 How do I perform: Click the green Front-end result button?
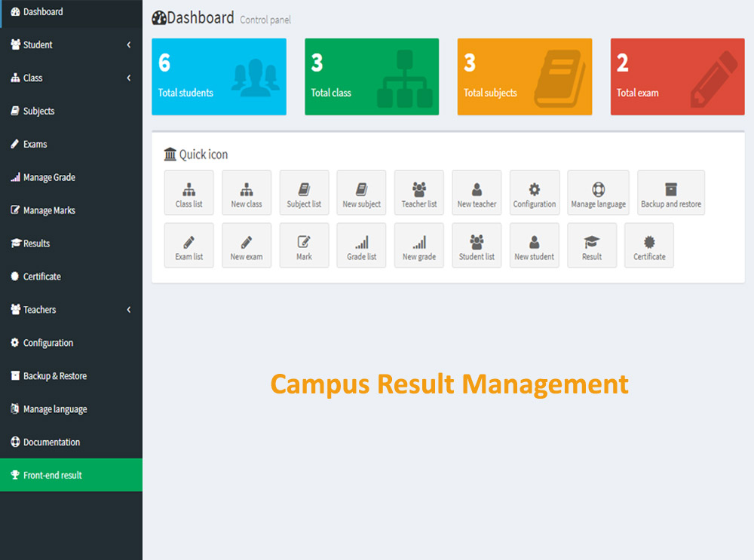click(71, 475)
